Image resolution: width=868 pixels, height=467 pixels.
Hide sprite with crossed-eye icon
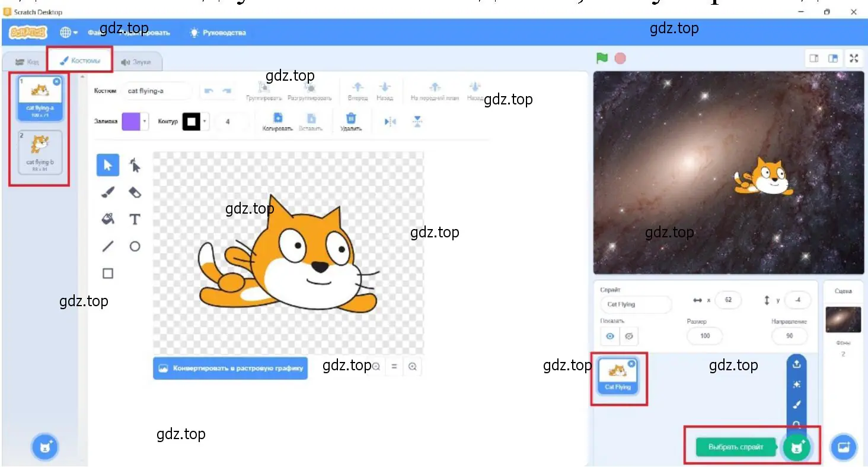tap(629, 336)
